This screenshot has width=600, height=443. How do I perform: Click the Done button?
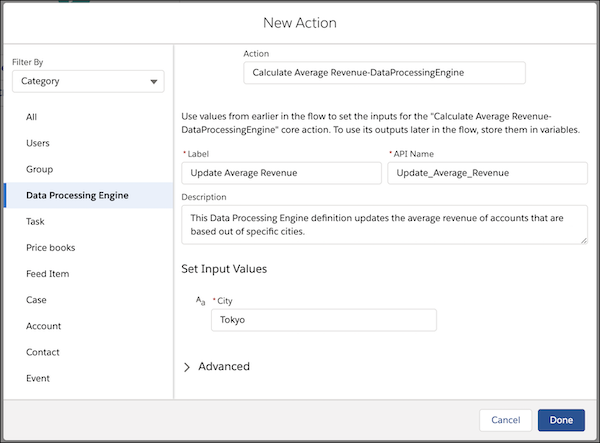(x=561, y=420)
